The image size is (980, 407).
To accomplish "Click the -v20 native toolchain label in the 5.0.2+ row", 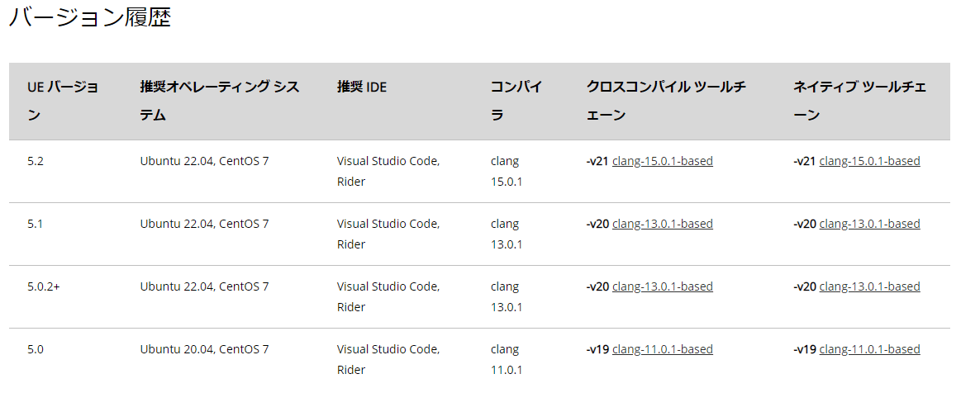I will point(805,286).
